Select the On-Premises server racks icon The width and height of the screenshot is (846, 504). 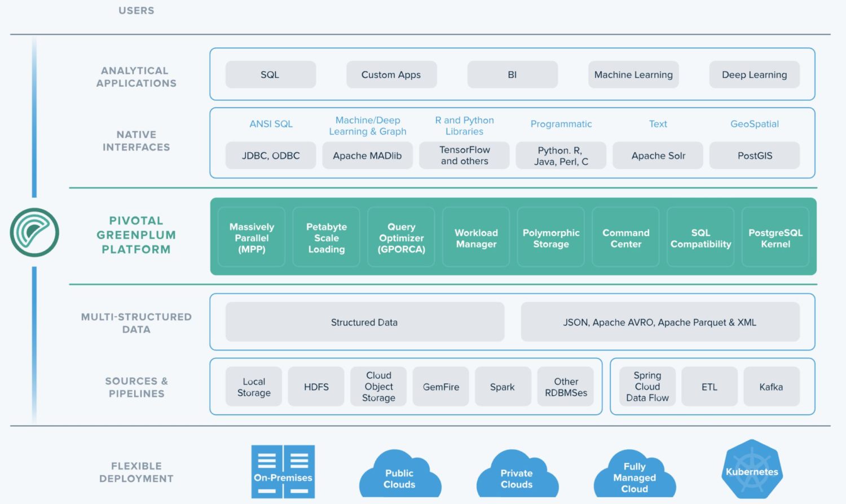(x=283, y=471)
